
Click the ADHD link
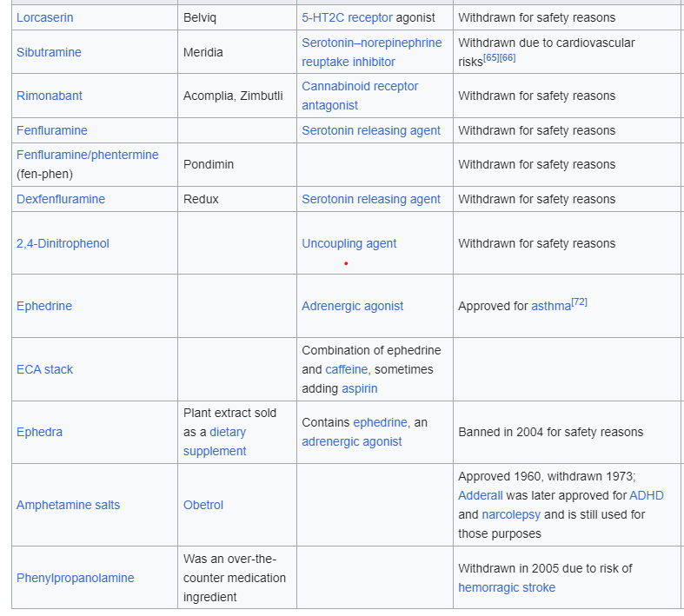coord(647,495)
